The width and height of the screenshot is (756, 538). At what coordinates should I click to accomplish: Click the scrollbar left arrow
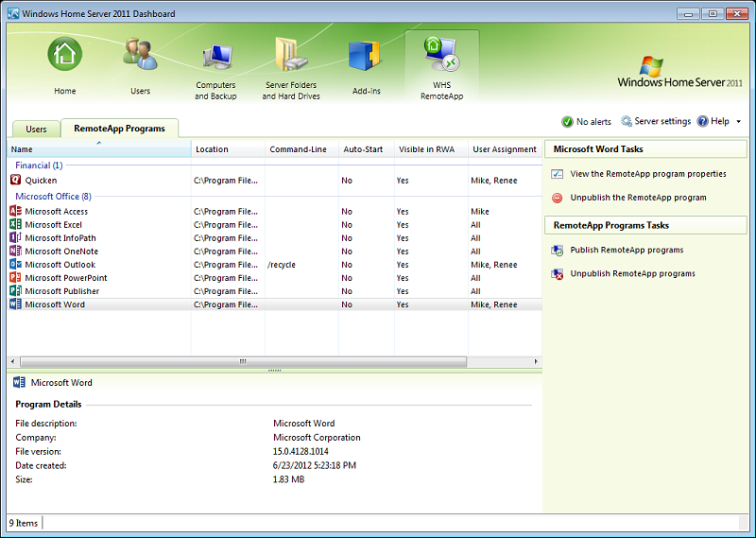coord(12,361)
